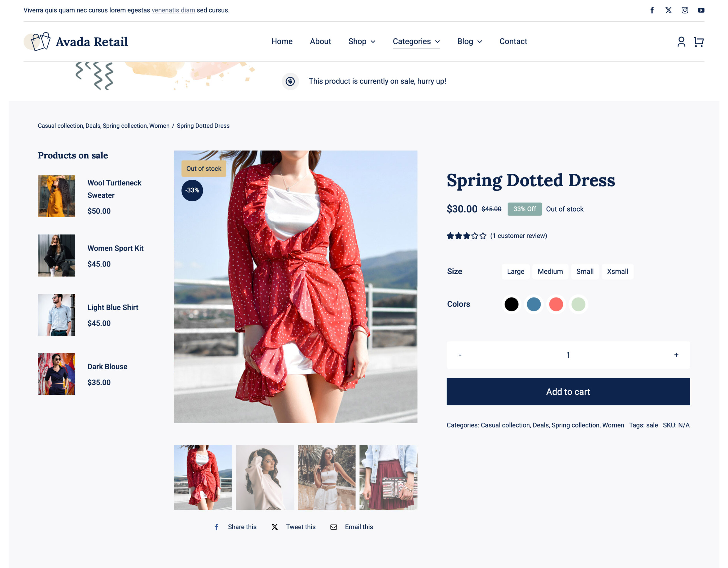Open the Women Sport Kit product link
The image size is (728, 568).
[x=115, y=248]
